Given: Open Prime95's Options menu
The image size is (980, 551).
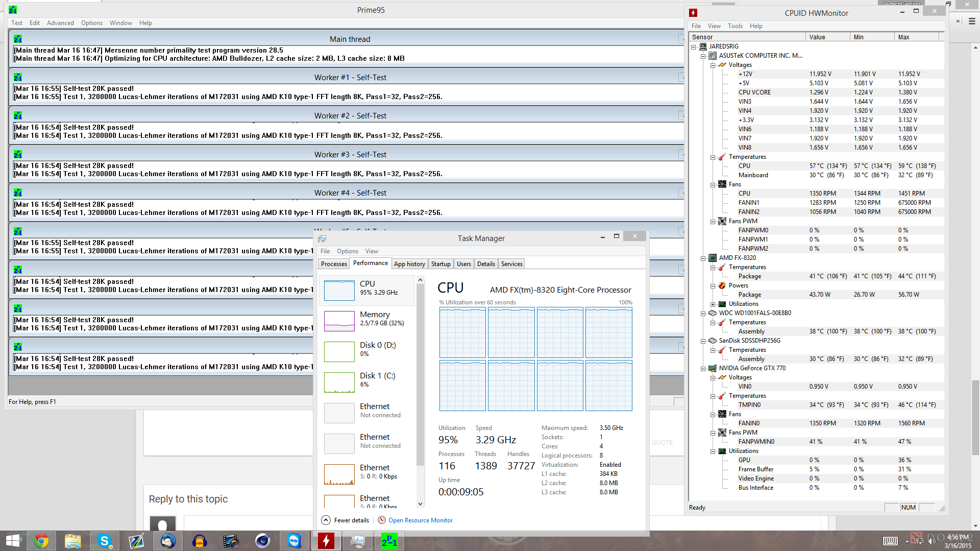Looking at the screenshot, I should click(92, 23).
